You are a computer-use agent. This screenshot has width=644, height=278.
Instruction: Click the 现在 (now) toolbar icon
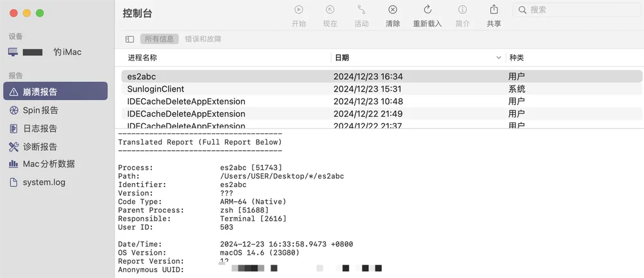click(330, 10)
